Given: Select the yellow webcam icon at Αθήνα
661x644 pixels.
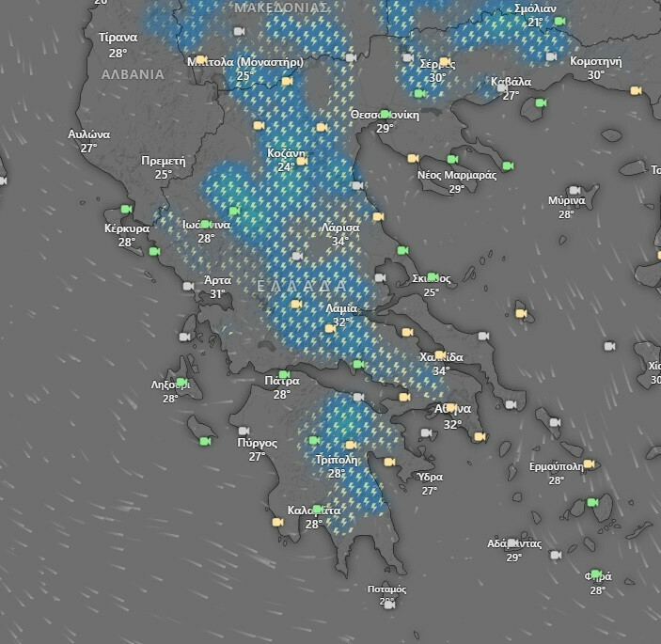Looking at the screenshot, I should [x=451, y=408].
